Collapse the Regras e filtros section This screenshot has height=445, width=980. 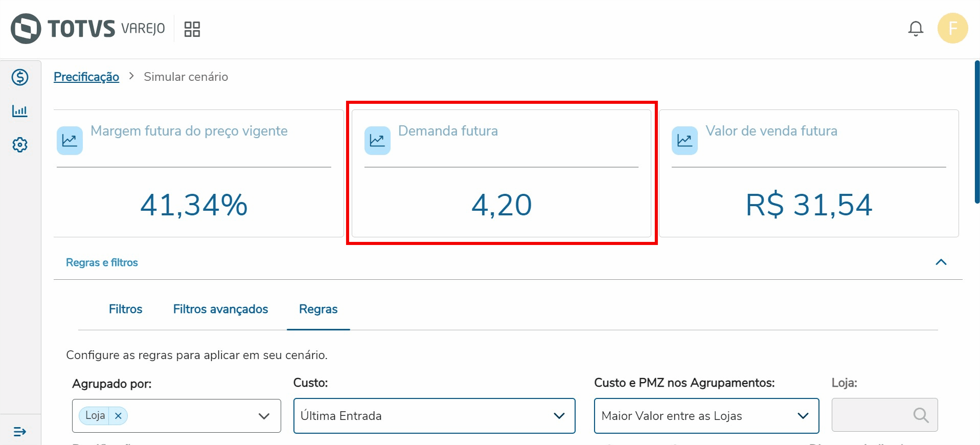941,262
